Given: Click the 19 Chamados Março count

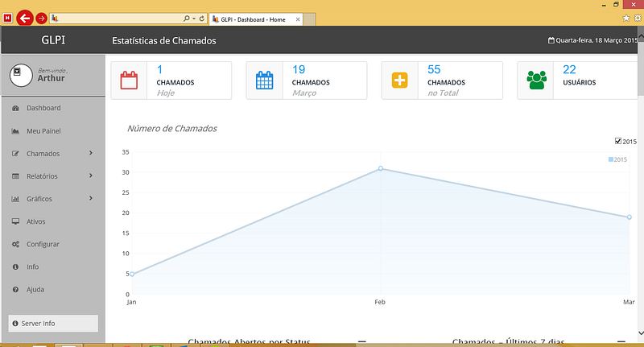Looking at the screenshot, I should tap(299, 69).
